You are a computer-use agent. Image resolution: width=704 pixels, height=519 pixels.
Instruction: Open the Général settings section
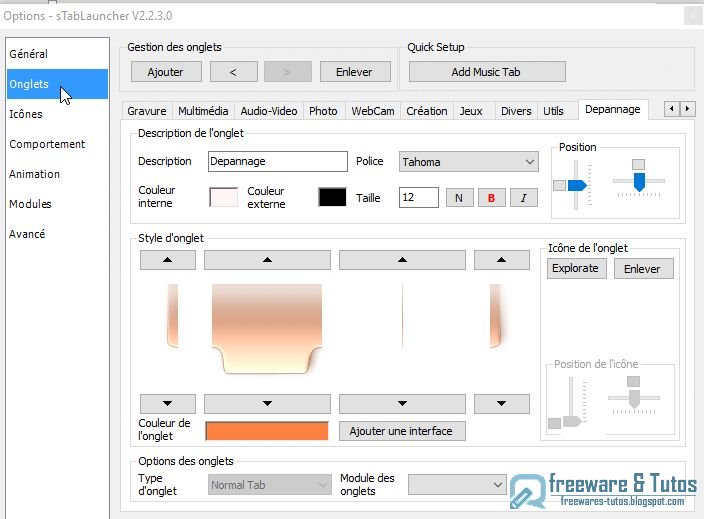[57, 54]
